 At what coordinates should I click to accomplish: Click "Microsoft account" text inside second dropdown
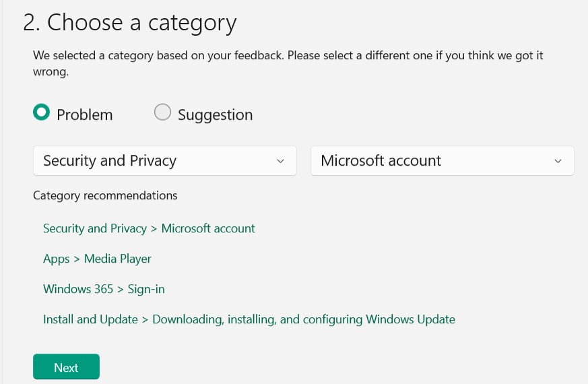[381, 161]
